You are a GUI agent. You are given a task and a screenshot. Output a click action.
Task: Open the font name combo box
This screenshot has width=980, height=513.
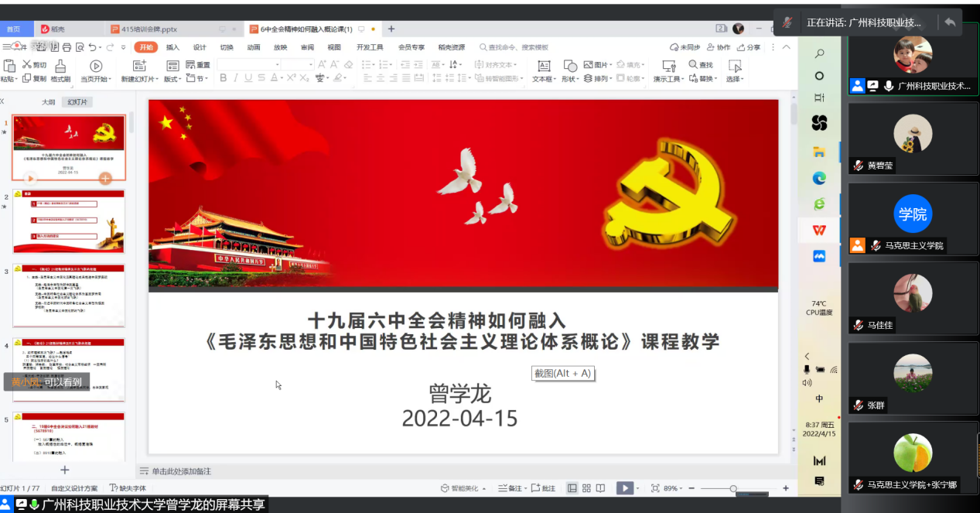click(x=248, y=65)
